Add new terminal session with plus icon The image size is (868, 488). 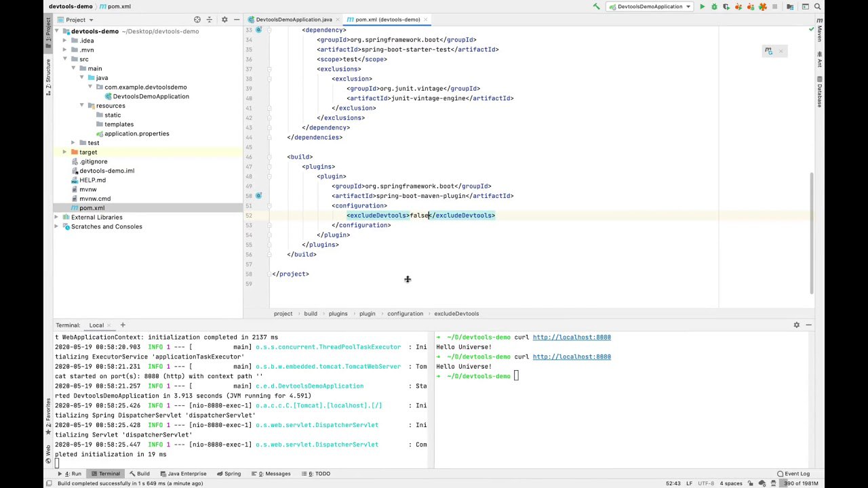pyautogui.click(x=123, y=325)
